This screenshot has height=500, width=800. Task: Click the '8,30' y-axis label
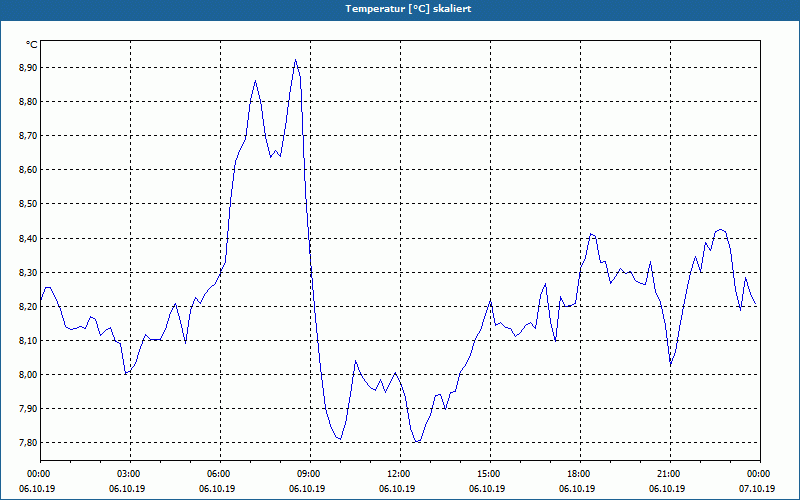(28, 272)
